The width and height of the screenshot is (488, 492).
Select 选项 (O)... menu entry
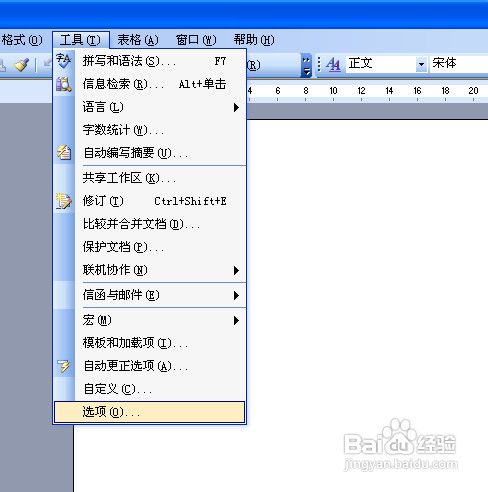(x=149, y=412)
